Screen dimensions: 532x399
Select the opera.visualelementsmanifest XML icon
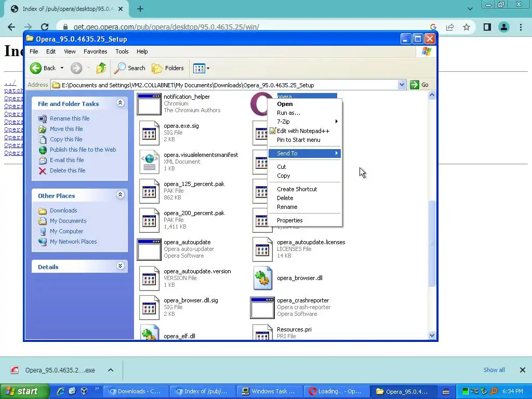tap(149, 162)
